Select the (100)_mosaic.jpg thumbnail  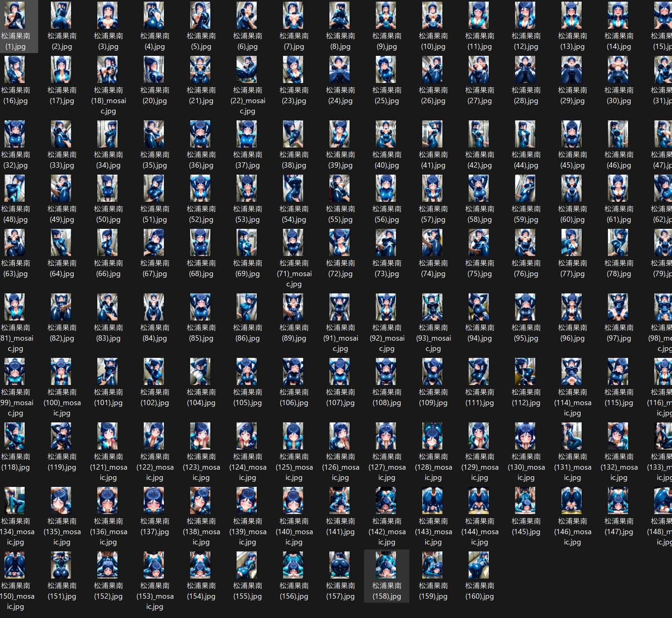coord(61,371)
